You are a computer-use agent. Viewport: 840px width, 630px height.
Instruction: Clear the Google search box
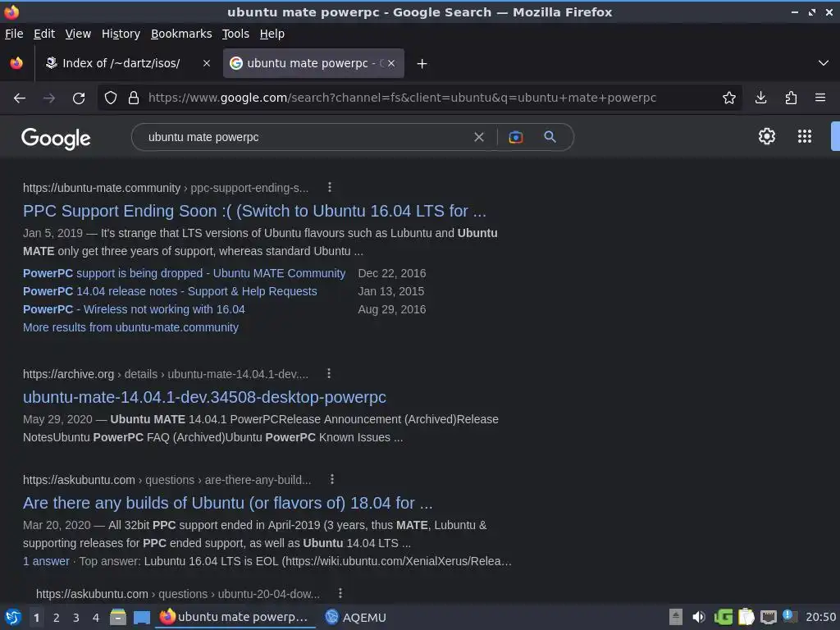[x=479, y=137]
